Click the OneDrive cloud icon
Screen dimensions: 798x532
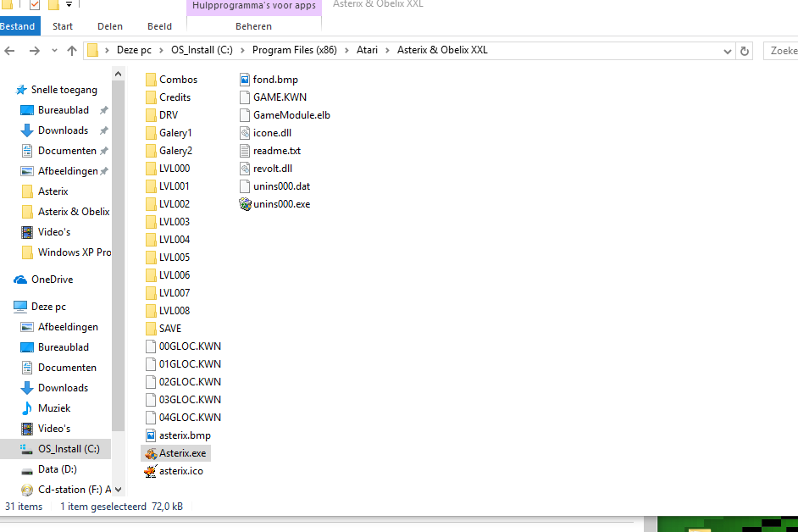[20, 280]
